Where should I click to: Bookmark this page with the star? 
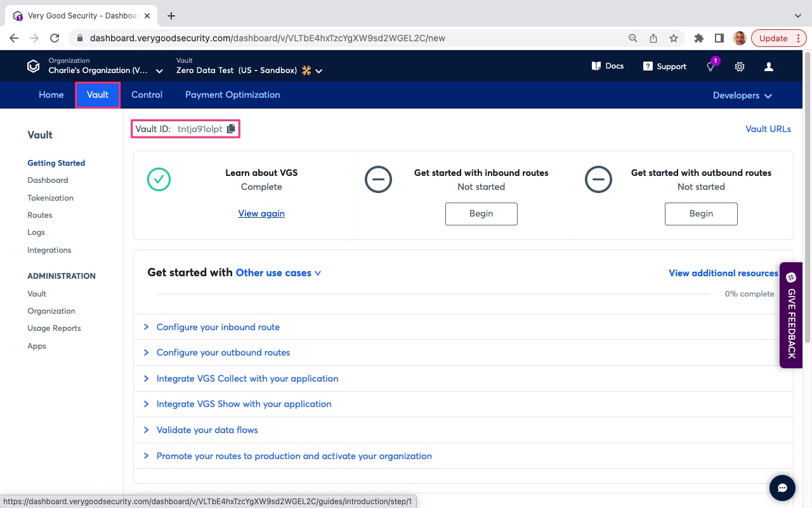coord(674,38)
